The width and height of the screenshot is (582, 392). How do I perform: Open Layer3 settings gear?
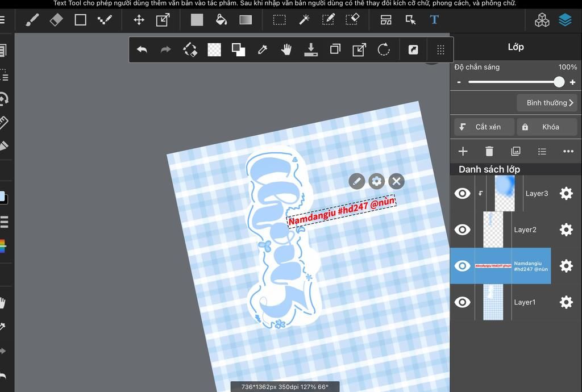[566, 193]
